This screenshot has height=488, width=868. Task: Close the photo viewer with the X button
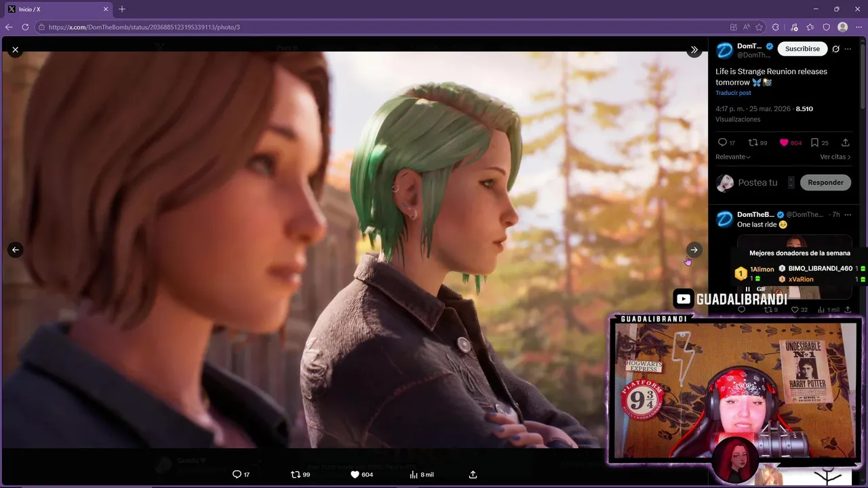tap(15, 49)
